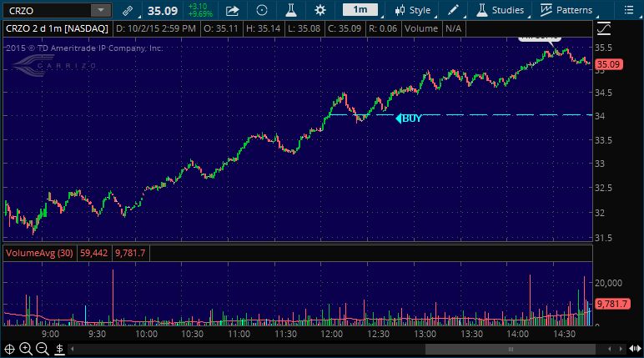644x358 pixels.
Task: Click the BUY order marker on the chart
Action: (x=409, y=118)
